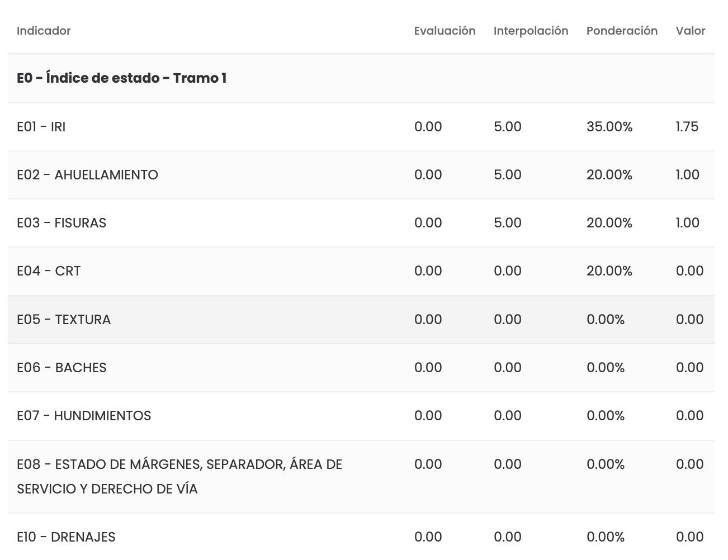
Task: Select the E06 - BACHES row
Action: pos(62,368)
